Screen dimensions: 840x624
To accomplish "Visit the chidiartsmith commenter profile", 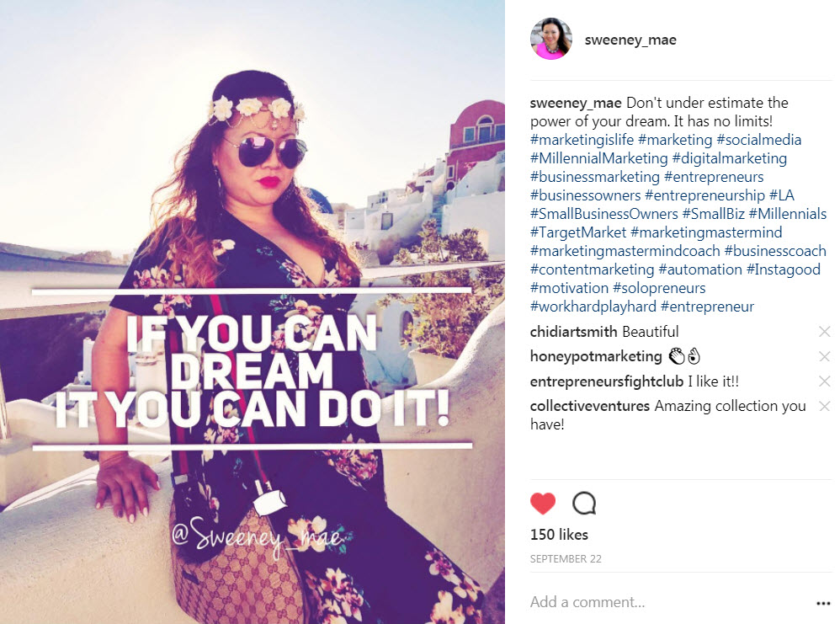I will 574,332.
